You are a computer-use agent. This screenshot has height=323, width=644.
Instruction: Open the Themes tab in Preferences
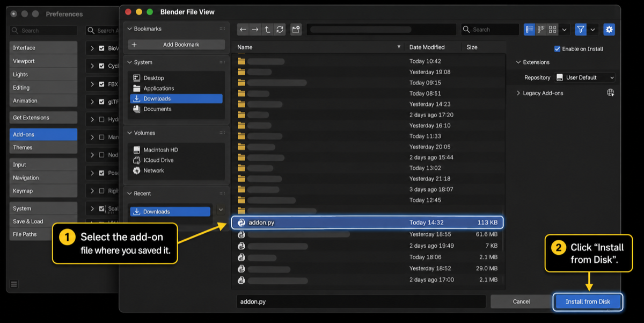click(x=43, y=147)
